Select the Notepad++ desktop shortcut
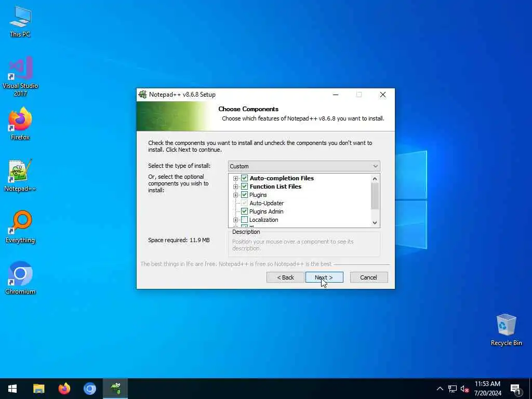532x399 pixels. tap(20, 176)
